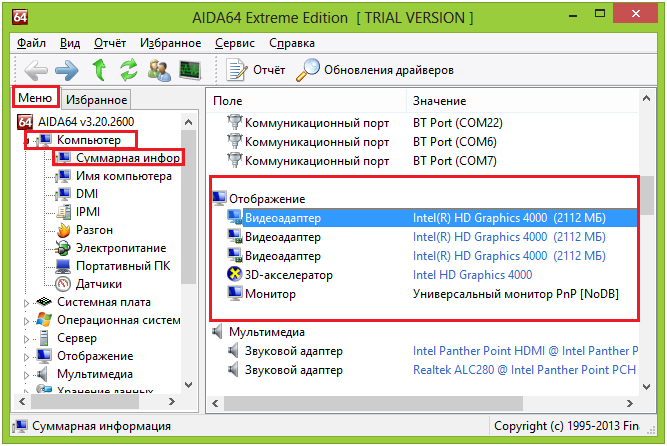The width and height of the screenshot is (667, 446).
Task: Open the Сервис menu
Action: (x=235, y=43)
